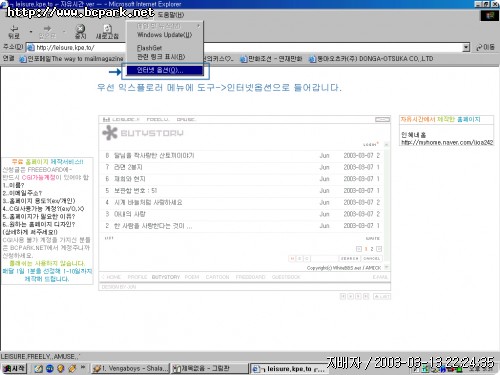The width and height of the screenshot is (500, 375).
Task: Open the Back button history dropdown arrow
Action: click(31, 32)
